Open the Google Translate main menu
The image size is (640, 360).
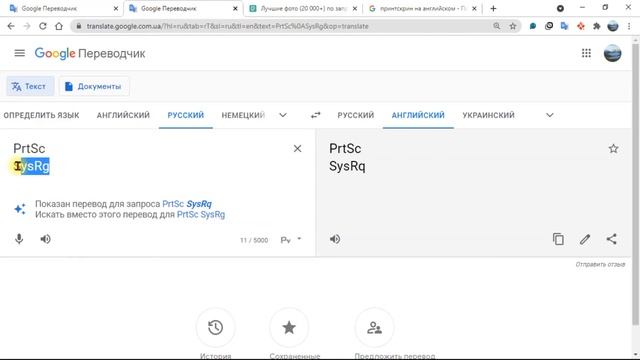coord(20,53)
